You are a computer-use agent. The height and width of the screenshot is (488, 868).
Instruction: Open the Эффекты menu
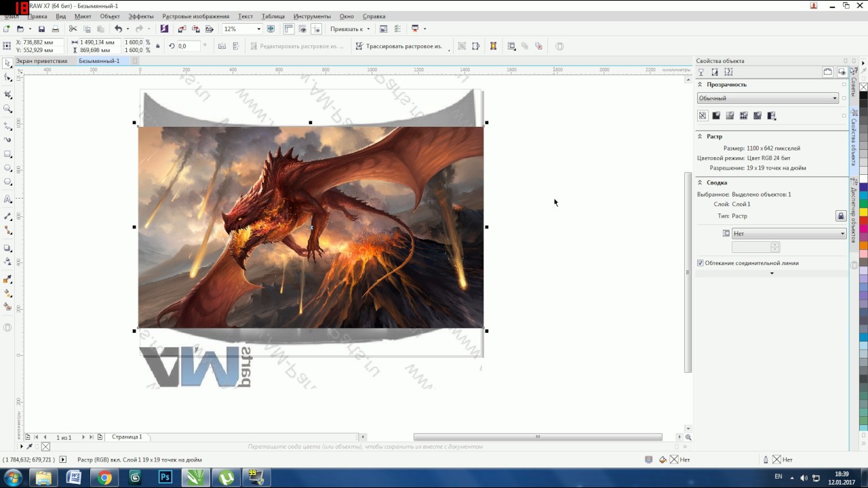tap(141, 16)
